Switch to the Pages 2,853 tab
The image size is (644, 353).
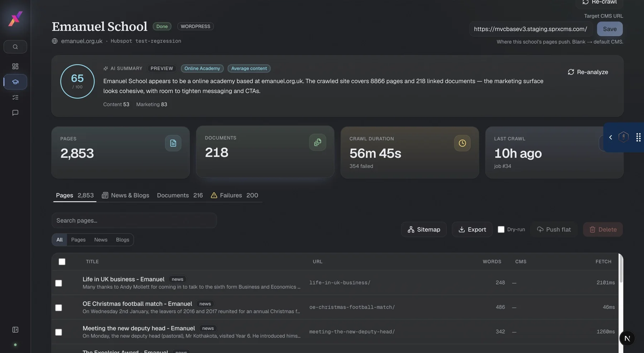[x=75, y=195]
